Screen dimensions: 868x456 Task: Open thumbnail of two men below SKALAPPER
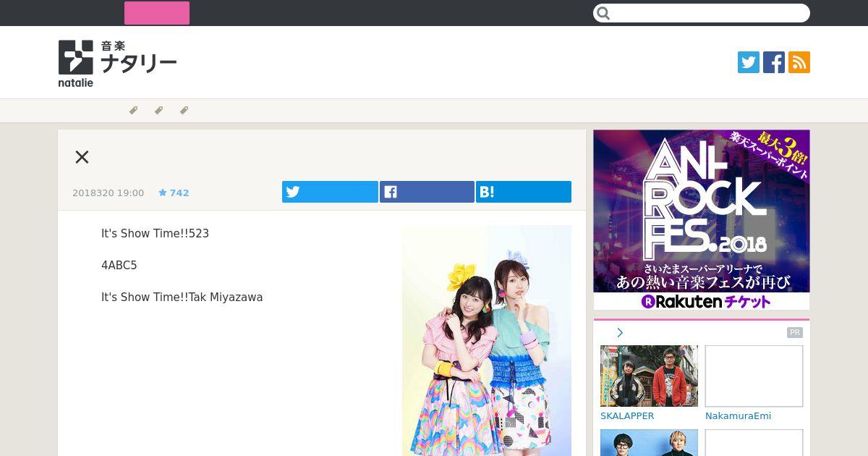coord(649,442)
